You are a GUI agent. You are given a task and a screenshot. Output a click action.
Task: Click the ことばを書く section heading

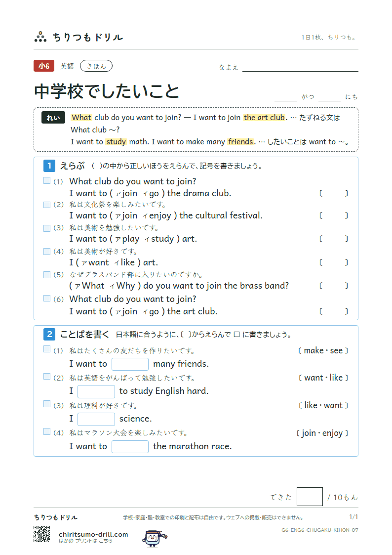(x=84, y=334)
